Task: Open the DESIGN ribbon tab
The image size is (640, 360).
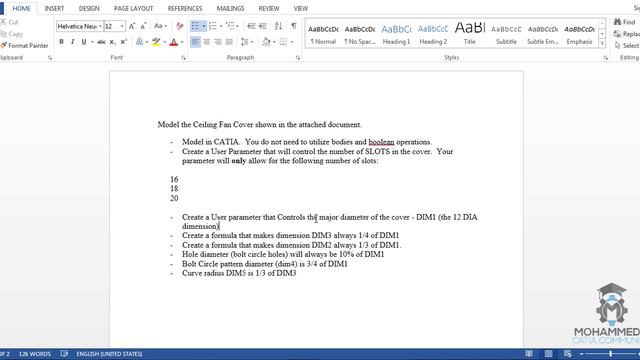Action: click(89, 8)
